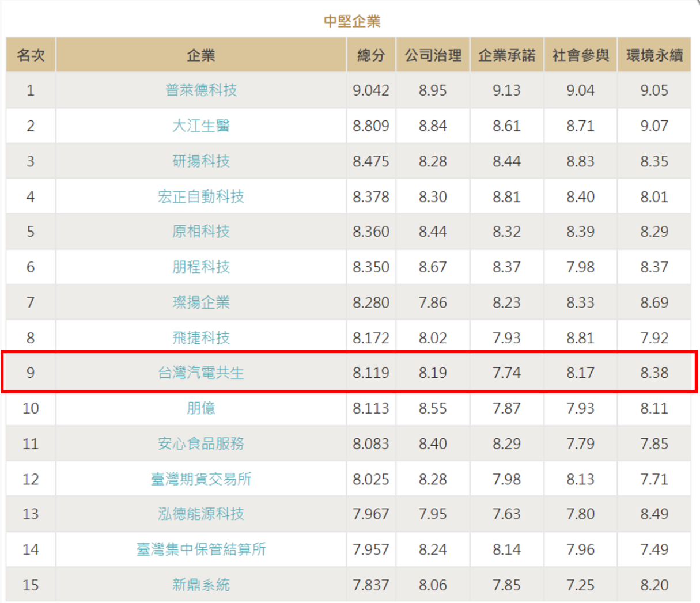This screenshot has width=700, height=603.
Task: Select total score 8.025 of 臺灣期貨交易所
Action: pos(371,479)
